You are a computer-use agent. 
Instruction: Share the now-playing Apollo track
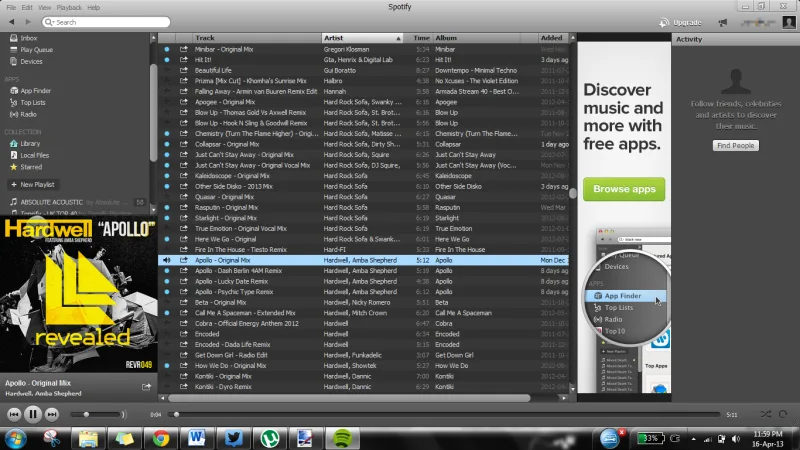click(146, 386)
